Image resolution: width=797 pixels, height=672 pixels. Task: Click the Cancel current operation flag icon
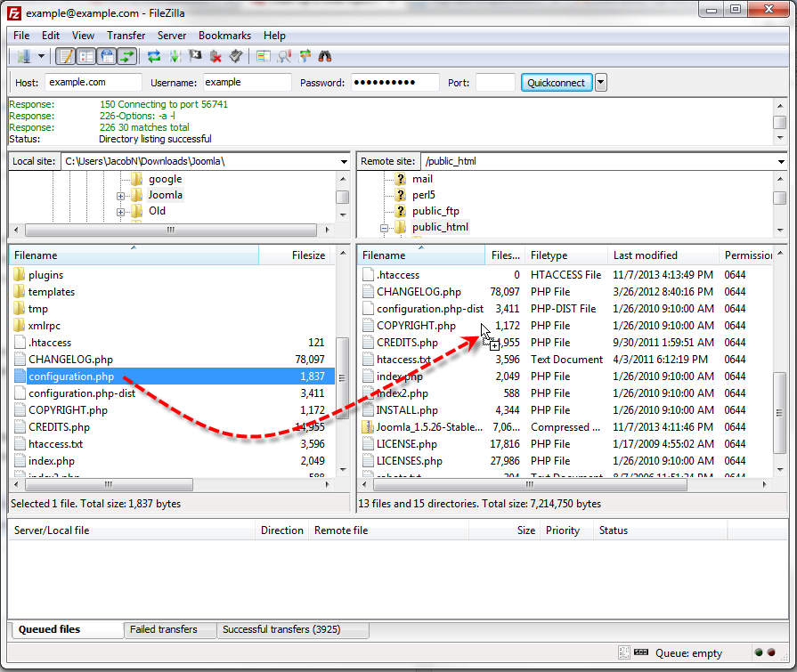(x=195, y=57)
